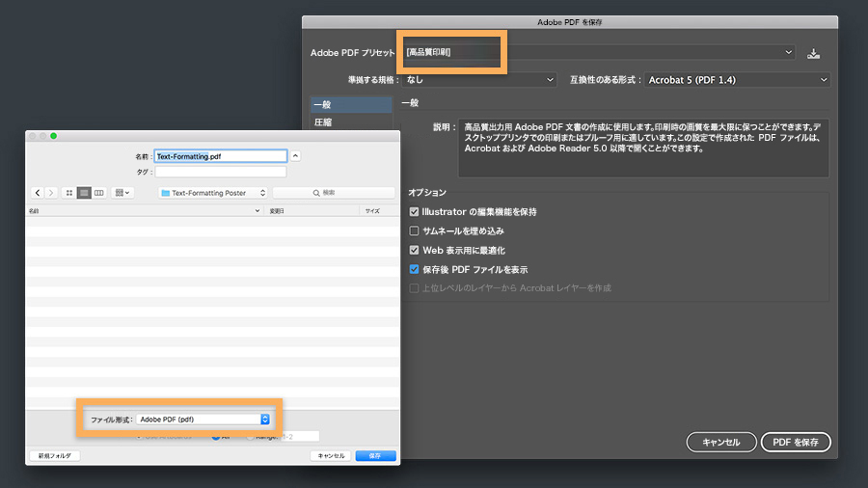This screenshot has width=868, height=488.
Task: Click the 'PDF を保存' button
Action: pyautogui.click(x=796, y=442)
